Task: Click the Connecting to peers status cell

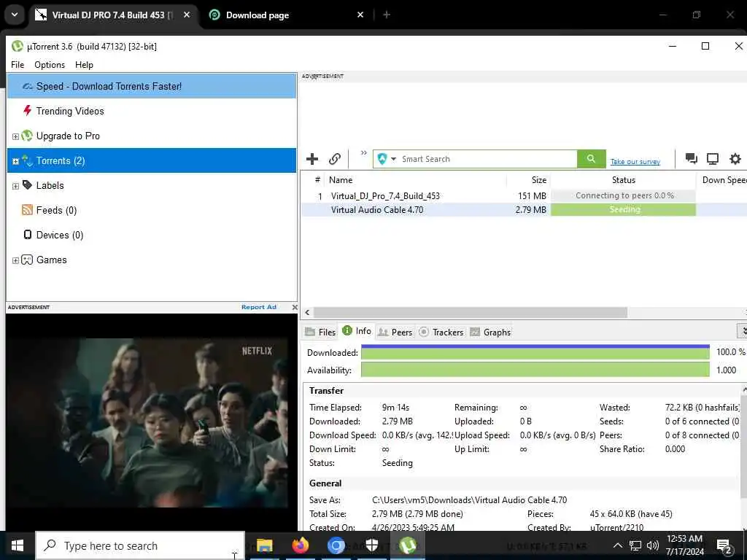Action: [623, 195]
